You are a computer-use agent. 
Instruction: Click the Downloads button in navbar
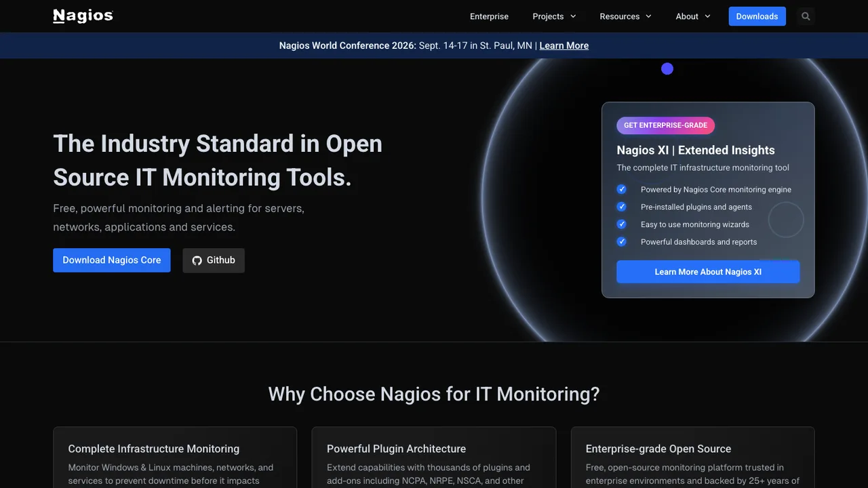point(757,16)
